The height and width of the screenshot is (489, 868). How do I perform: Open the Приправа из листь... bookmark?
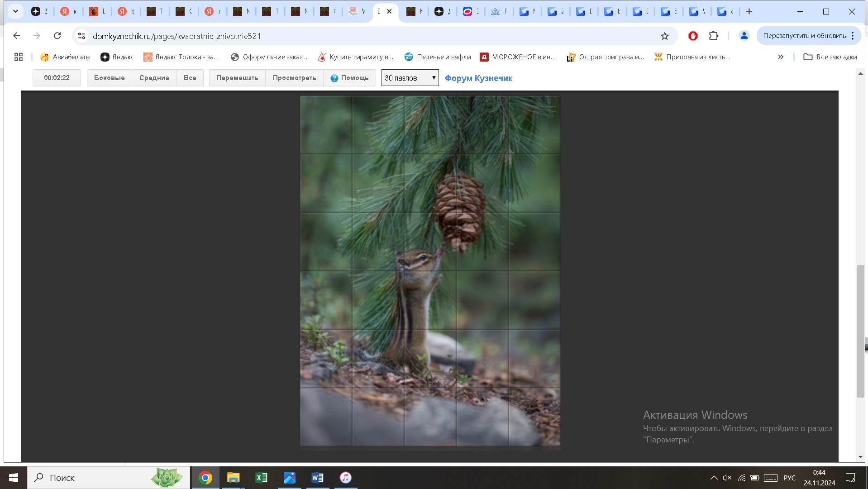pyautogui.click(x=692, y=57)
